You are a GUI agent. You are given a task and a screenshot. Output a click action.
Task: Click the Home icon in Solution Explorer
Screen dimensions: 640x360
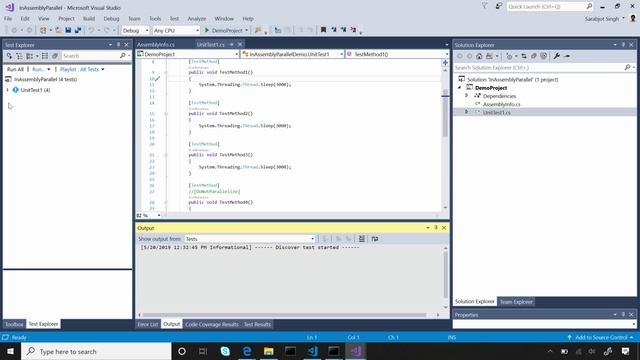click(479, 56)
